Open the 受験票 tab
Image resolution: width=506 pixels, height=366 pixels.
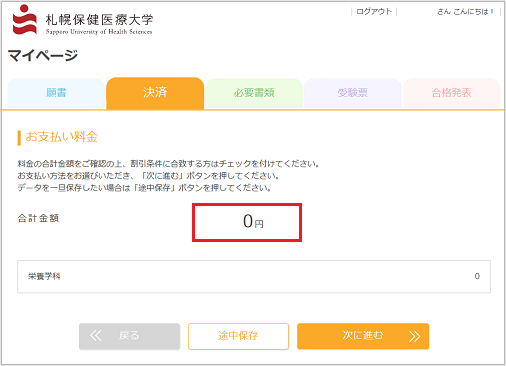click(353, 93)
